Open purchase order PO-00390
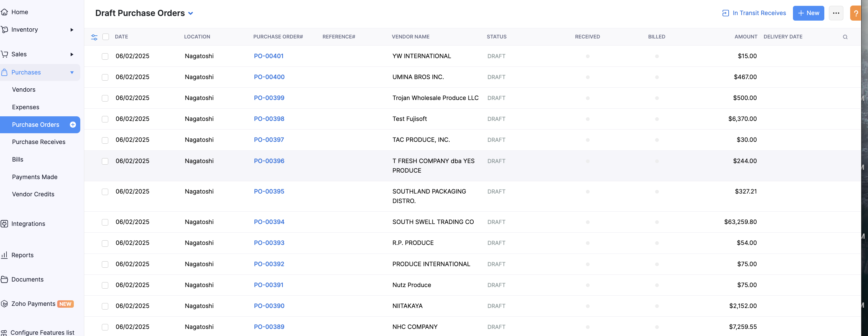The image size is (868, 336). click(x=269, y=306)
